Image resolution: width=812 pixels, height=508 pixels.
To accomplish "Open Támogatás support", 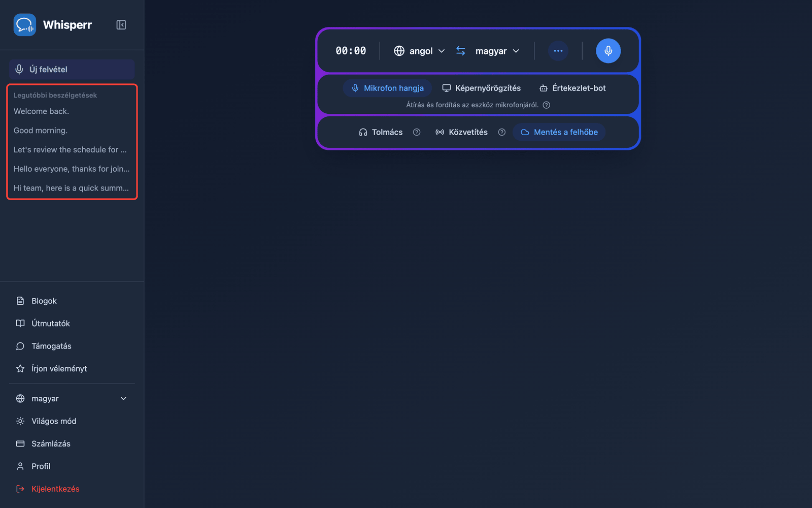I will 72,346.
